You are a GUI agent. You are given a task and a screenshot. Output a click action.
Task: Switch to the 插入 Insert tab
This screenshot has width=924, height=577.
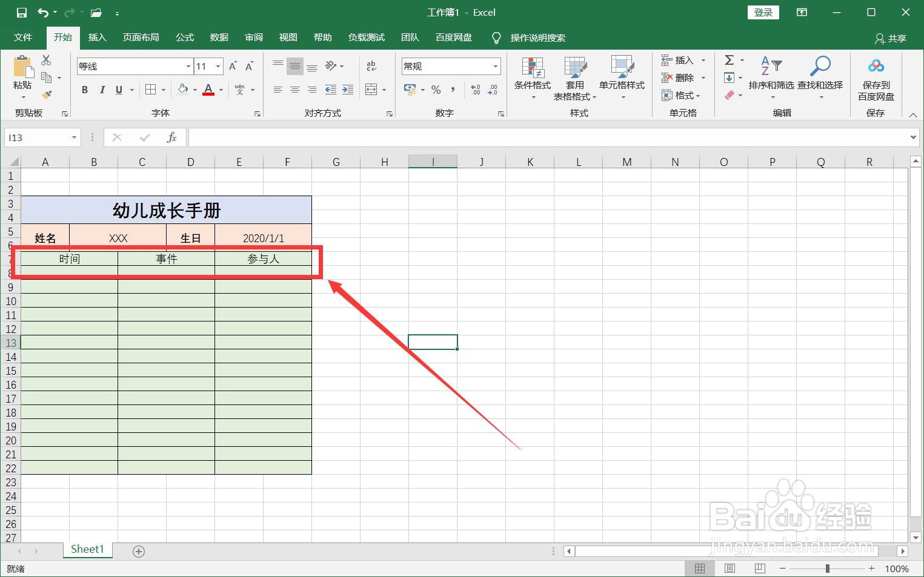[98, 38]
